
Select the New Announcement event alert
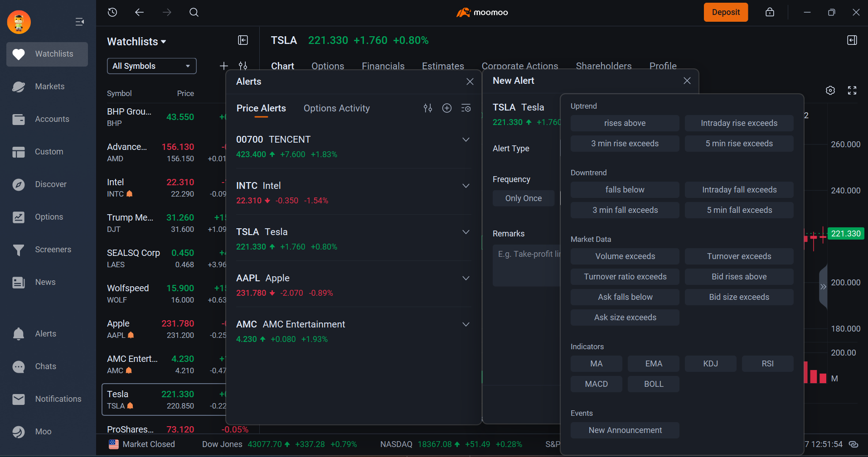pyautogui.click(x=625, y=430)
